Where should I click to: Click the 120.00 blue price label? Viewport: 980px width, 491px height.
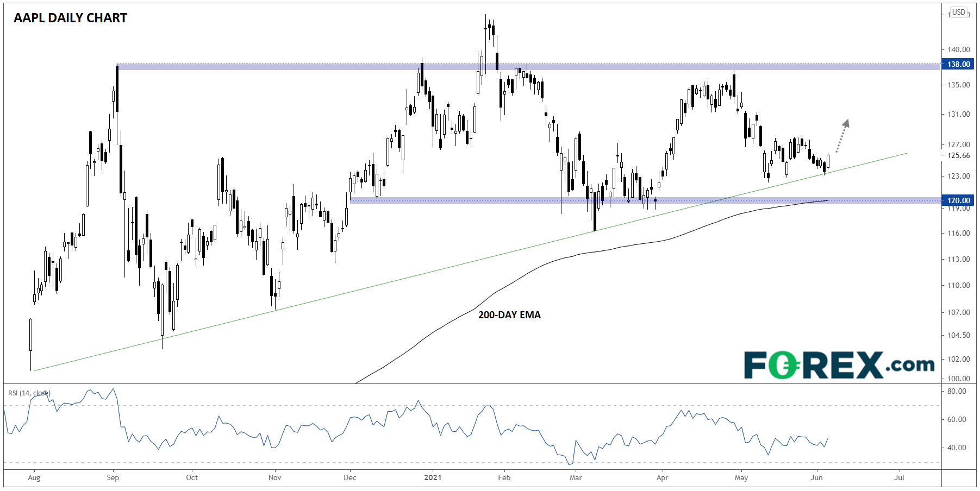(958, 200)
